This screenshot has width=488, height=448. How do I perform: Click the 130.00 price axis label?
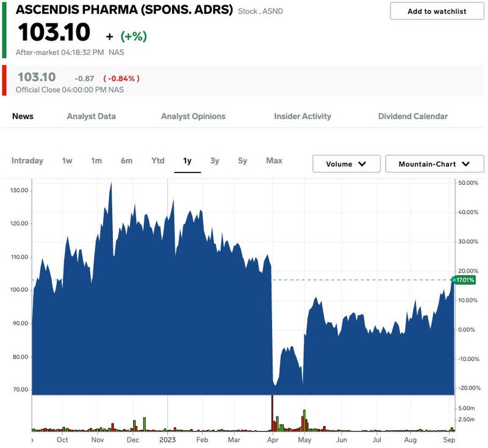(x=20, y=190)
